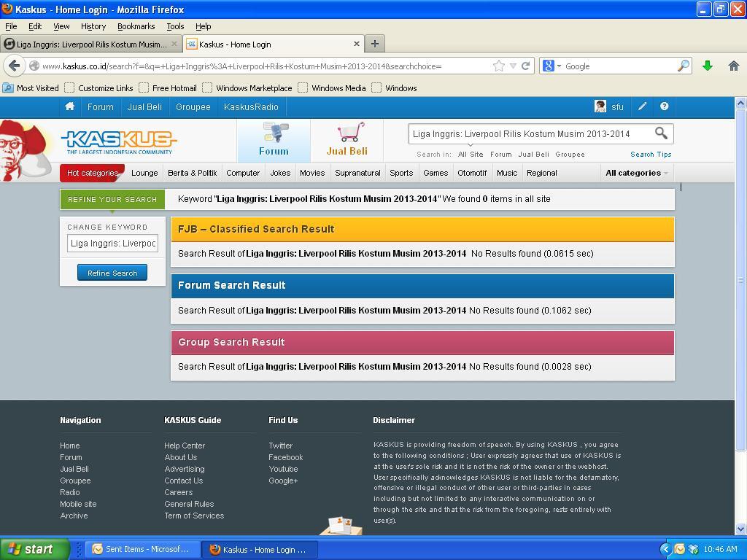This screenshot has width=747, height=560.
Task: Search Google with the browser magnifier icon
Action: click(683, 66)
